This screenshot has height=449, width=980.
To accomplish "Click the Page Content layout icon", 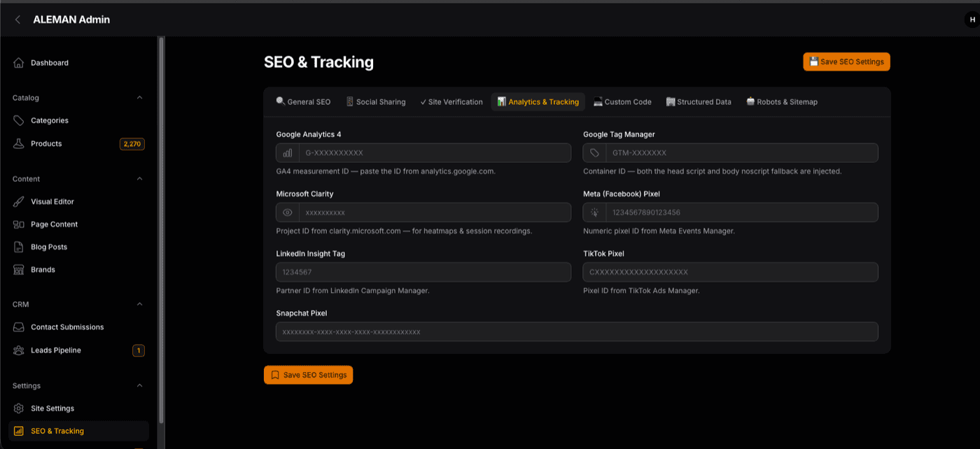I will [x=19, y=224].
